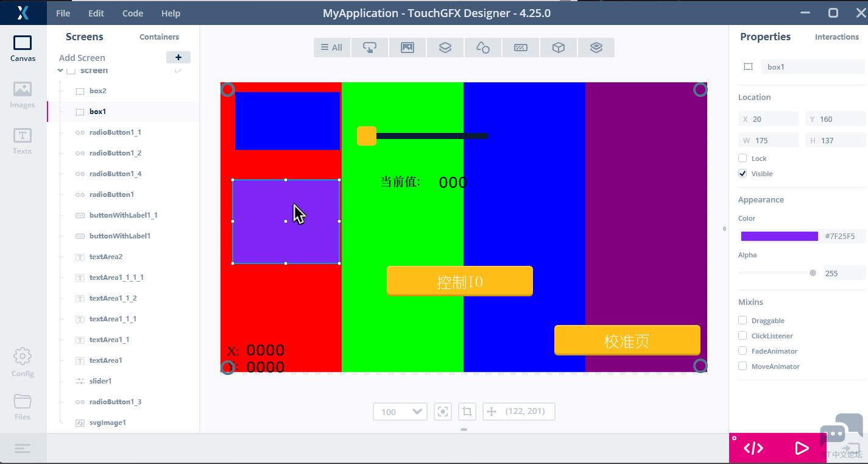Edit the X location field
The image size is (868, 464).
pos(769,119)
